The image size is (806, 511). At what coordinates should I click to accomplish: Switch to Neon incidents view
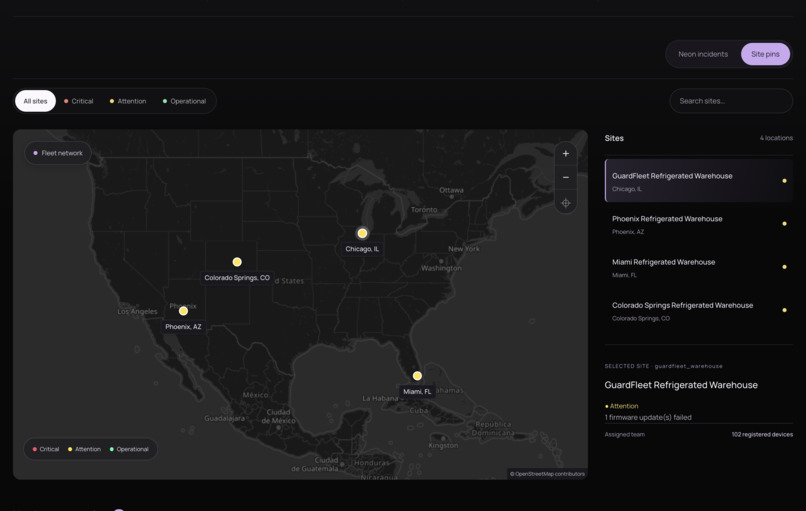coord(703,54)
